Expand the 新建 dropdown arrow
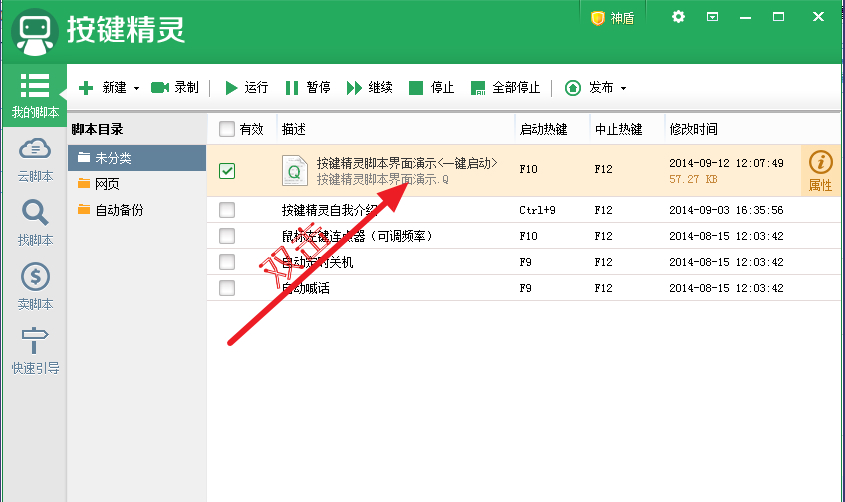This screenshot has height=502, width=845. click(x=136, y=88)
